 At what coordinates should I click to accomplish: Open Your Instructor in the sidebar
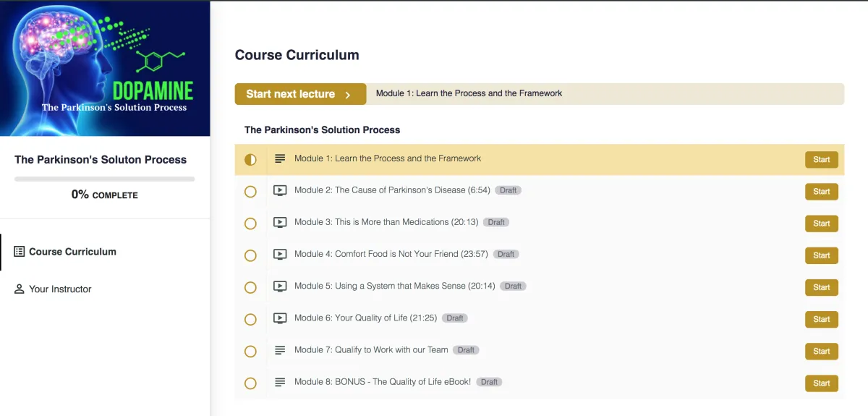[60, 289]
